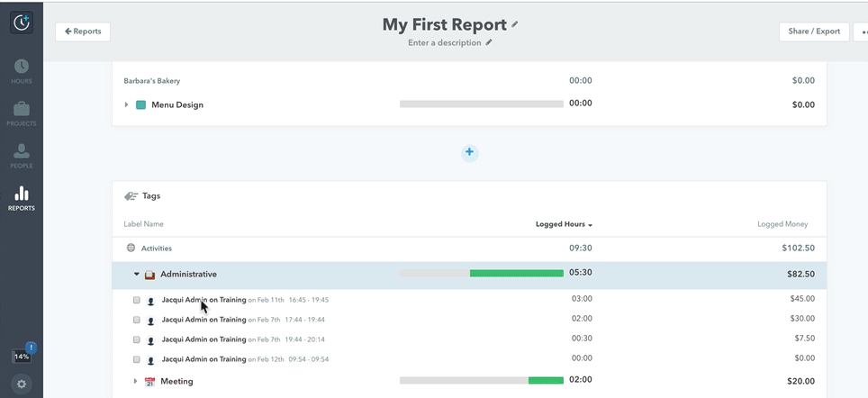Click the back to Reports button
Screen dimensions: 868x398
click(82, 32)
